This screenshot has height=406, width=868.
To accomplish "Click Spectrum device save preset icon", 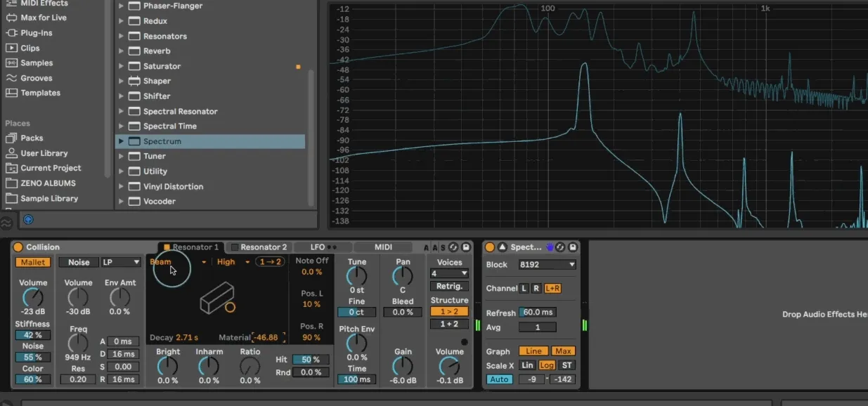I will pyautogui.click(x=573, y=247).
